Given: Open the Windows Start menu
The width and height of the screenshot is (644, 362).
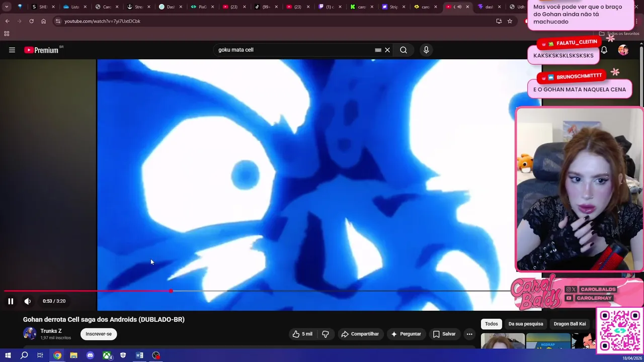Looking at the screenshot, I should click(x=8, y=355).
